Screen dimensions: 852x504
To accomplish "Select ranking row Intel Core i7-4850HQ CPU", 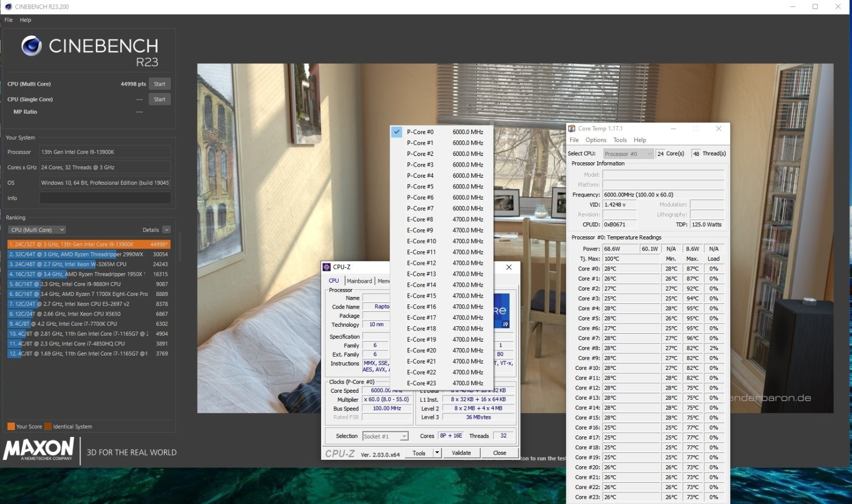I will point(89,344).
